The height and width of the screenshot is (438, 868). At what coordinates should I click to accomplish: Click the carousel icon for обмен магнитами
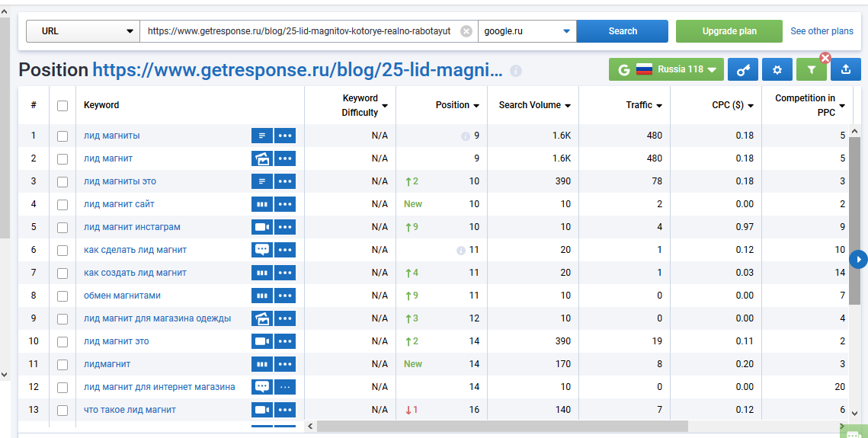click(262, 296)
